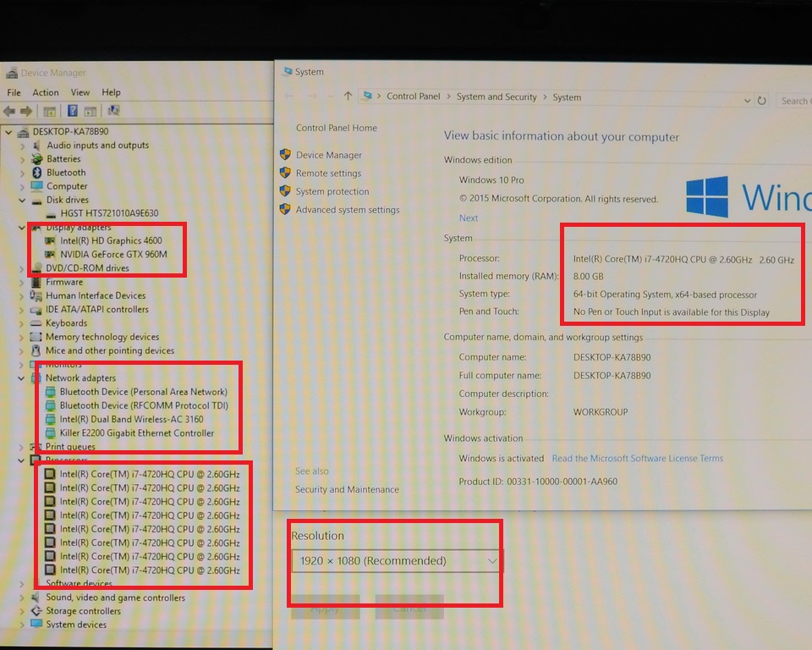Screen dimensions: 812x650
Task: Expand Audio inputs and outputs category
Action: (x=22, y=146)
